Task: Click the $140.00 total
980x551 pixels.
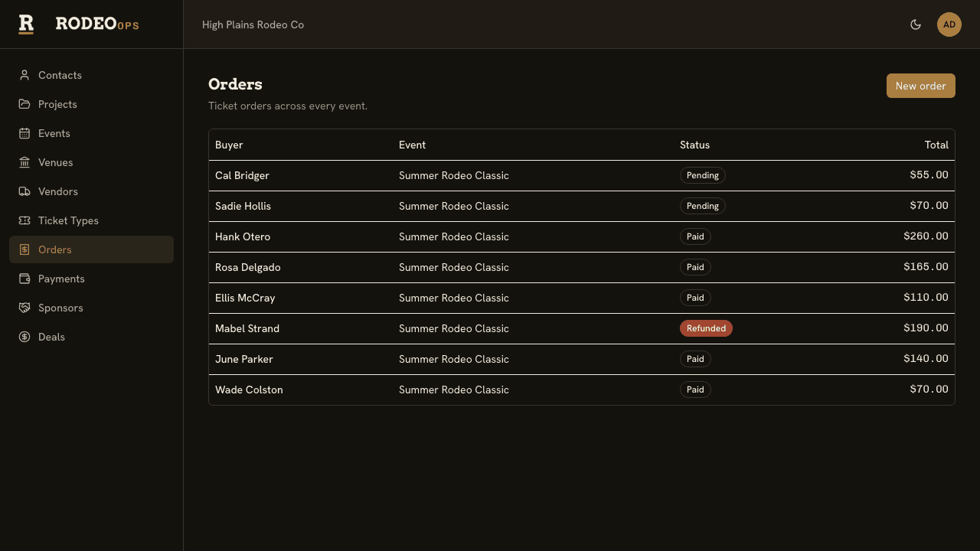Action: [926, 359]
